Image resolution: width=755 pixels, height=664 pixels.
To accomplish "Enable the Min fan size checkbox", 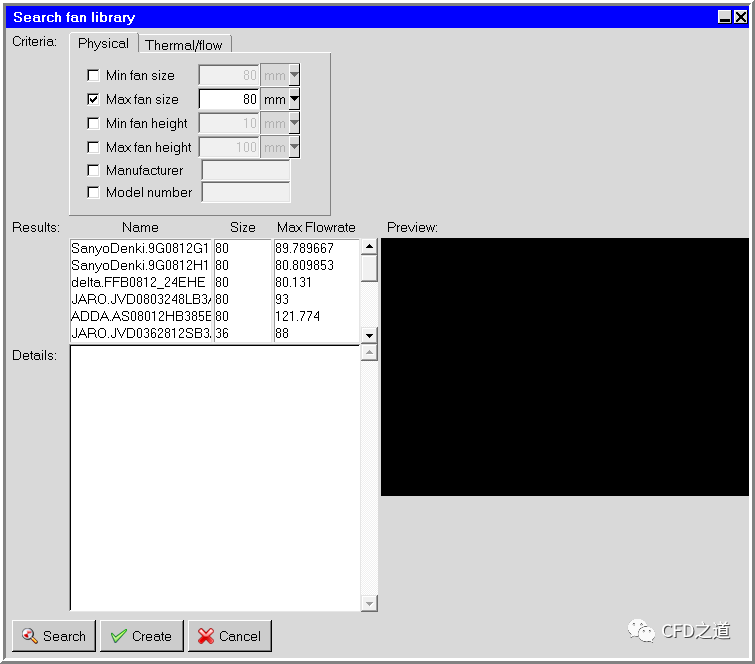I will tap(94, 76).
